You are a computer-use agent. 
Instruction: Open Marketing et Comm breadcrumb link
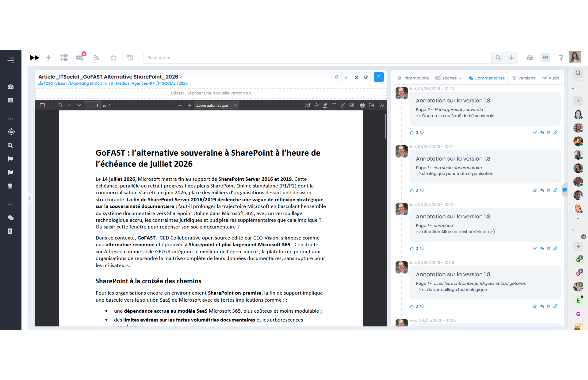click(88, 83)
